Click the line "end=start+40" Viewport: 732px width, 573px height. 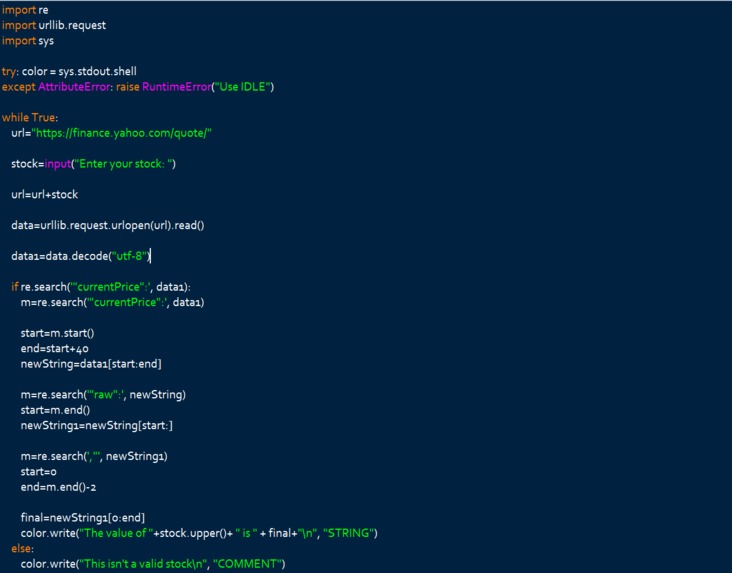(x=55, y=349)
